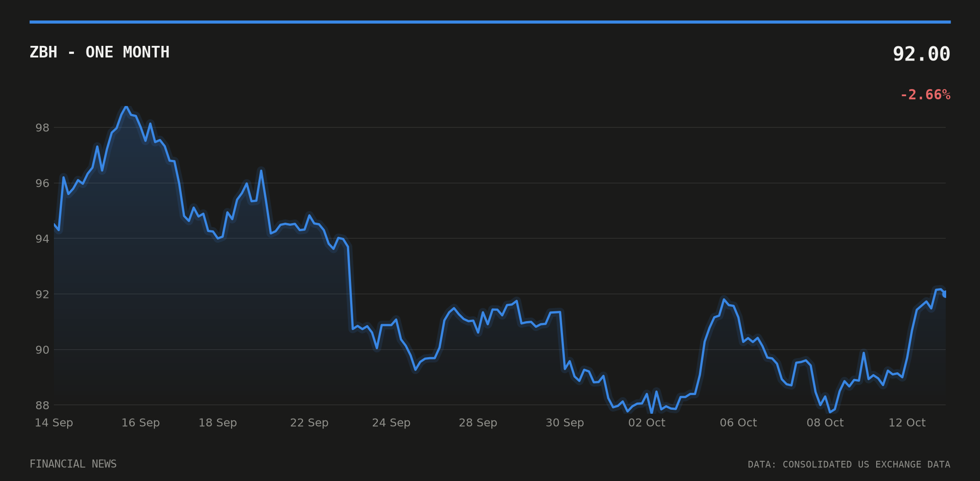This screenshot has height=481, width=980.
Task: Click the FINANCIAL NEWS footer text
Action: click(73, 464)
